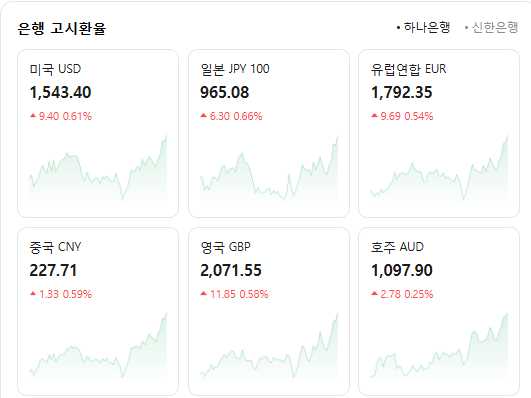Viewport: 531px width, 398px height.
Task: Click the 은행 고시환율 section heading
Action: point(62,28)
